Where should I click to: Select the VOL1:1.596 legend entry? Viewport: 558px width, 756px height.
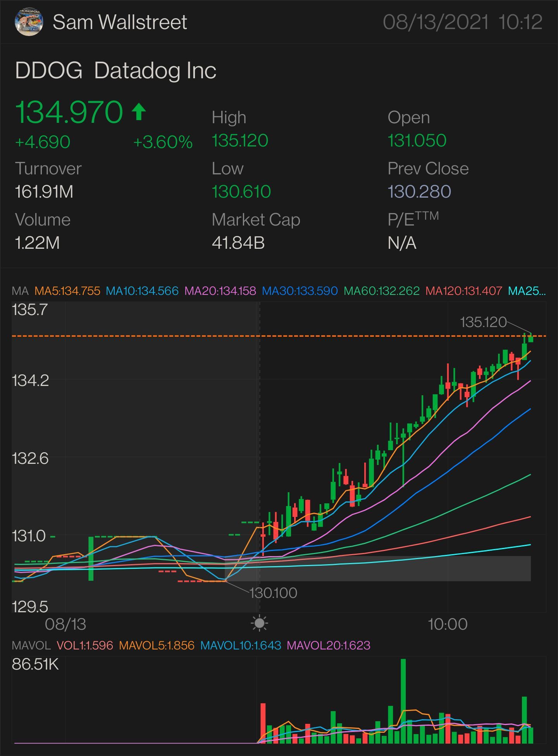tap(85, 645)
